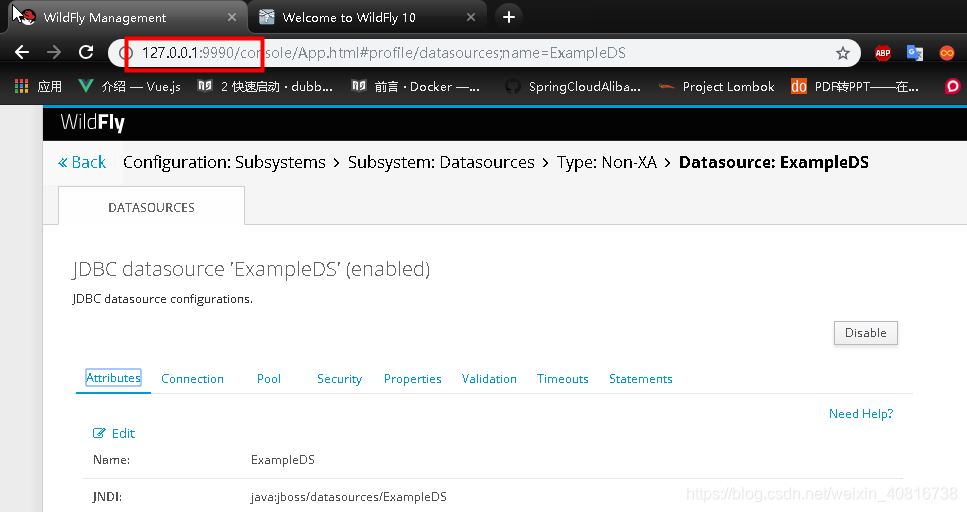The width and height of the screenshot is (967, 512).
Task: Click the Edit pencil icon
Action: [99, 433]
